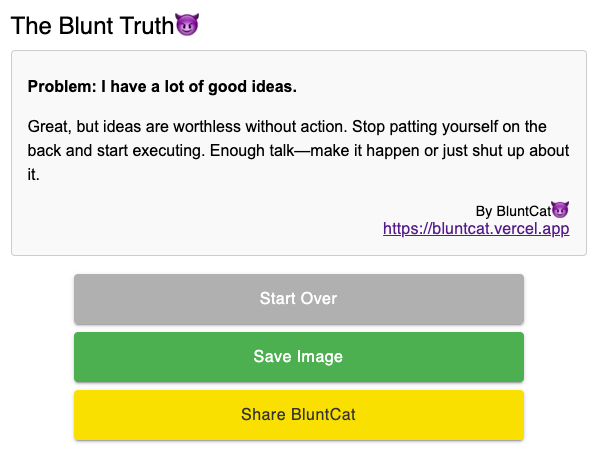Click The Blunt Truth heading text

click(92, 26)
